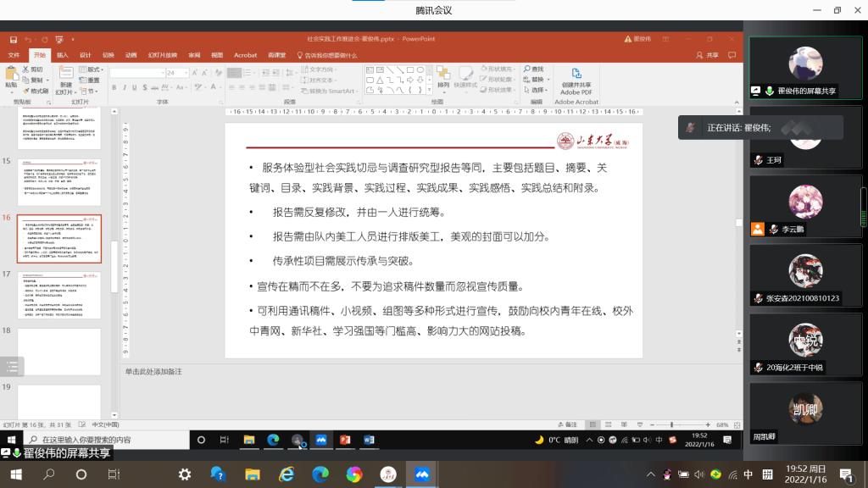Viewport: 868px width, 488px height.
Task: Expand the font size dropdown showing 24
Action: 185,74
